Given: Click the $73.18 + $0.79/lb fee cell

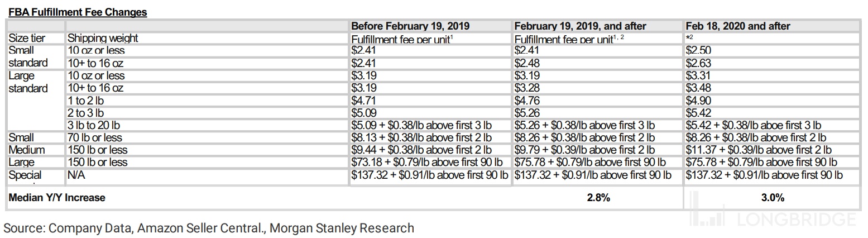Looking at the screenshot, I should point(427,162).
